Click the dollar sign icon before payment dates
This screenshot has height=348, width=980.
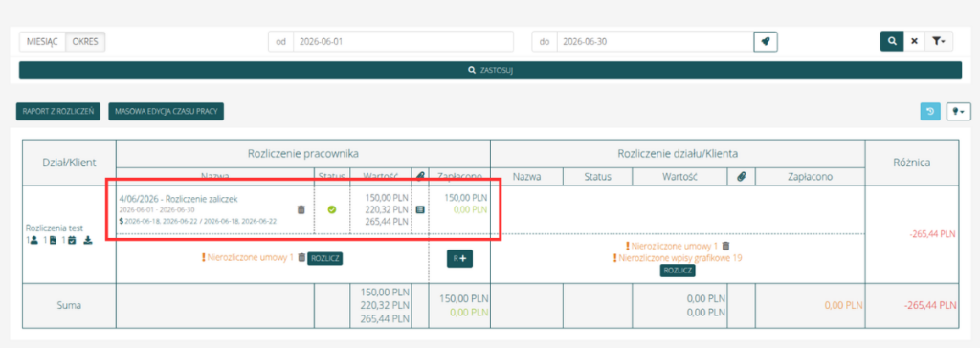click(122, 221)
